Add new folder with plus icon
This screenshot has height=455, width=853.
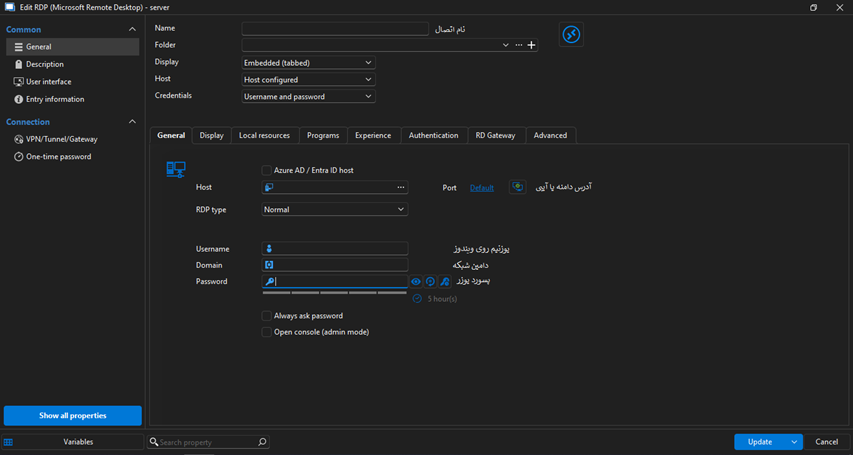(532, 45)
